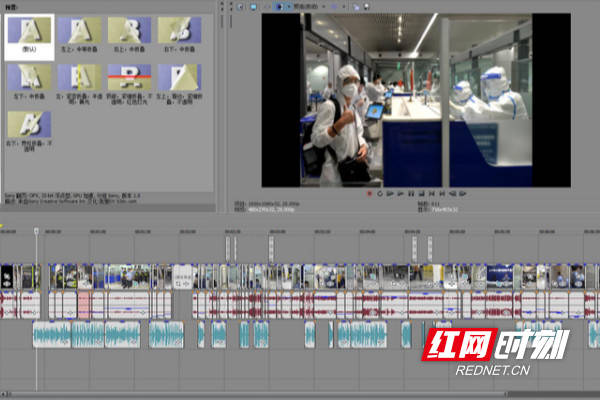Click the title card clip in video track

pyautogui.click(x=183, y=276)
